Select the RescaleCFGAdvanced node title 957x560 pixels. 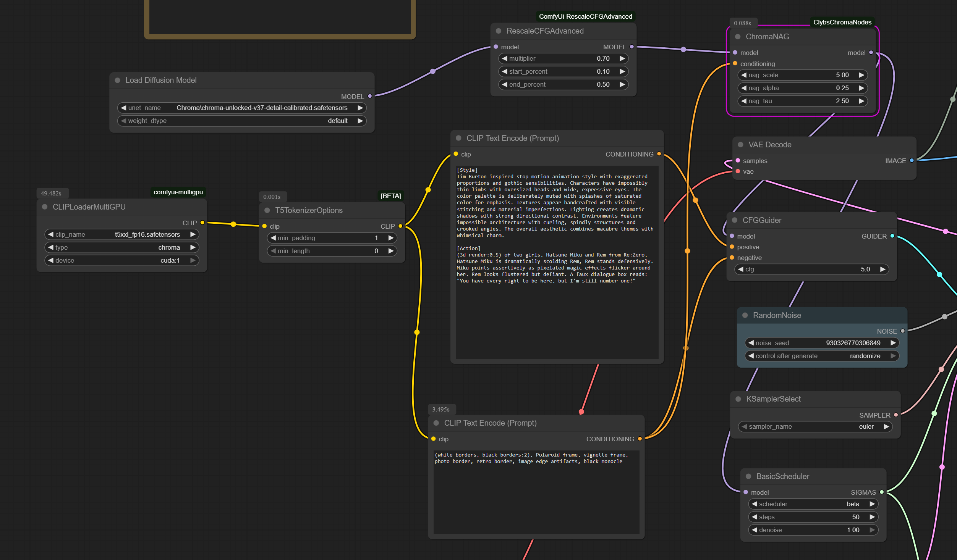click(x=545, y=31)
